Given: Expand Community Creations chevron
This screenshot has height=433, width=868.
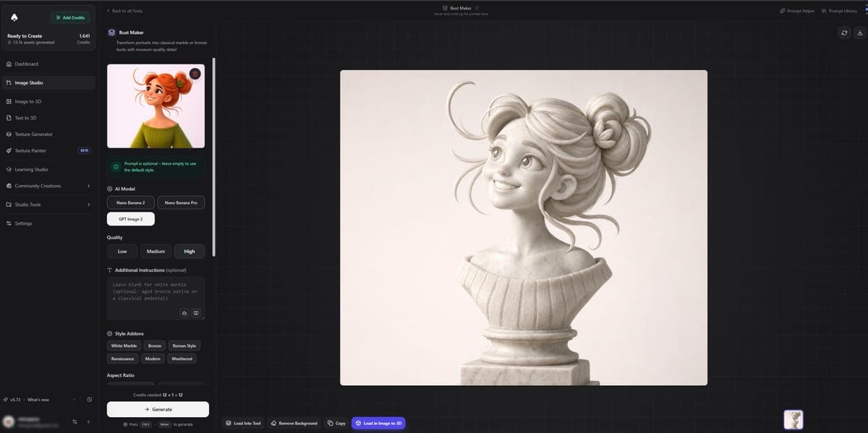Looking at the screenshot, I should (x=88, y=186).
